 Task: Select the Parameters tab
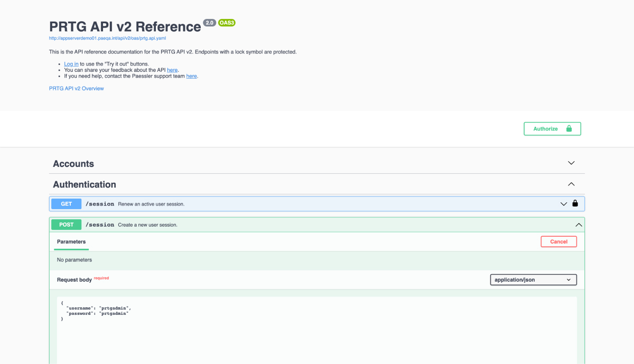[71, 241]
